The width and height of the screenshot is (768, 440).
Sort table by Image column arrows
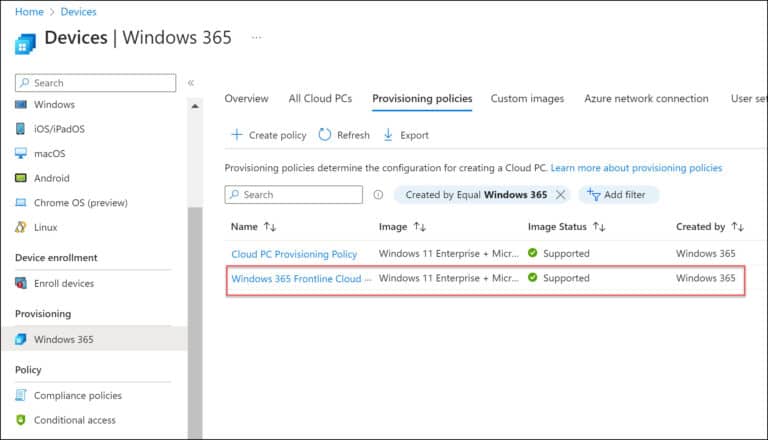pyautogui.click(x=420, y=226)
